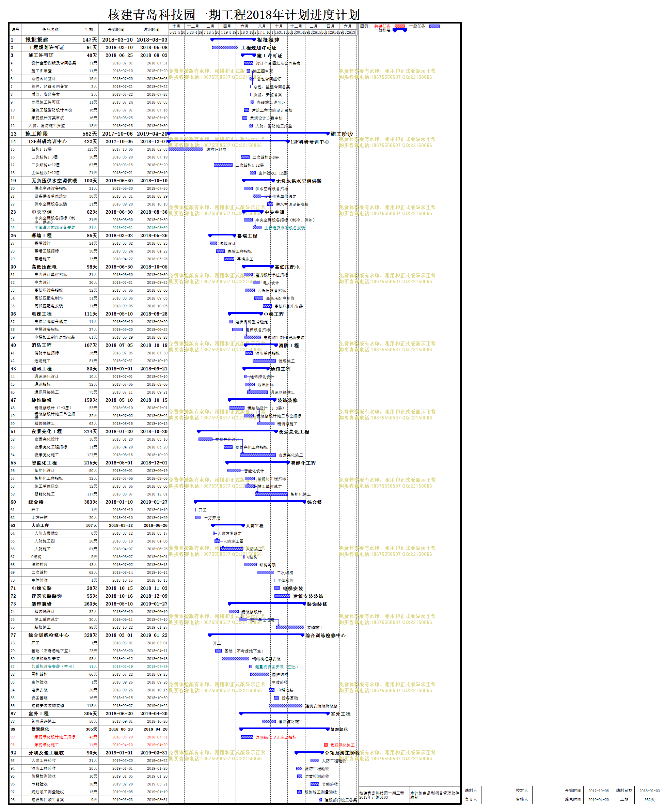
Task: Click the 管网道路施工 Gantt bar
Action: 269,721
